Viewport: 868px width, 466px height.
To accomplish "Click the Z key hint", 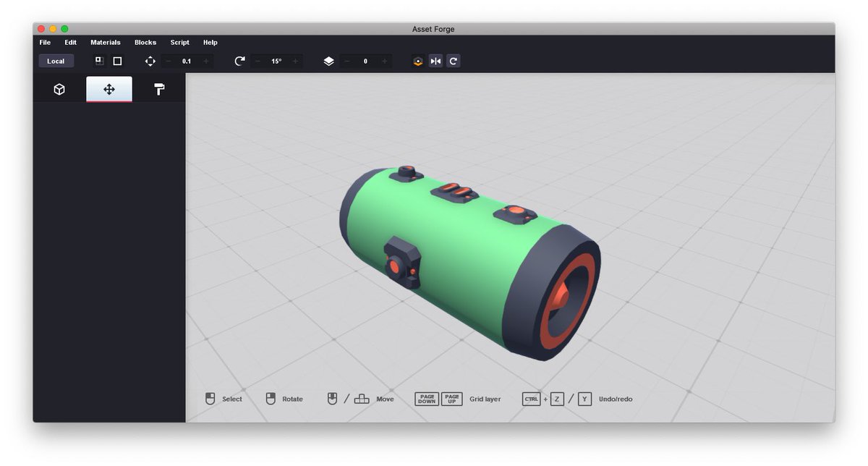I will click(557, 399).
